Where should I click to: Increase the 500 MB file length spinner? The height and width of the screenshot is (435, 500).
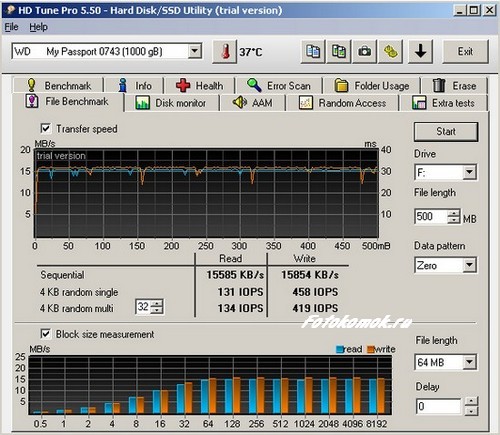454,213
